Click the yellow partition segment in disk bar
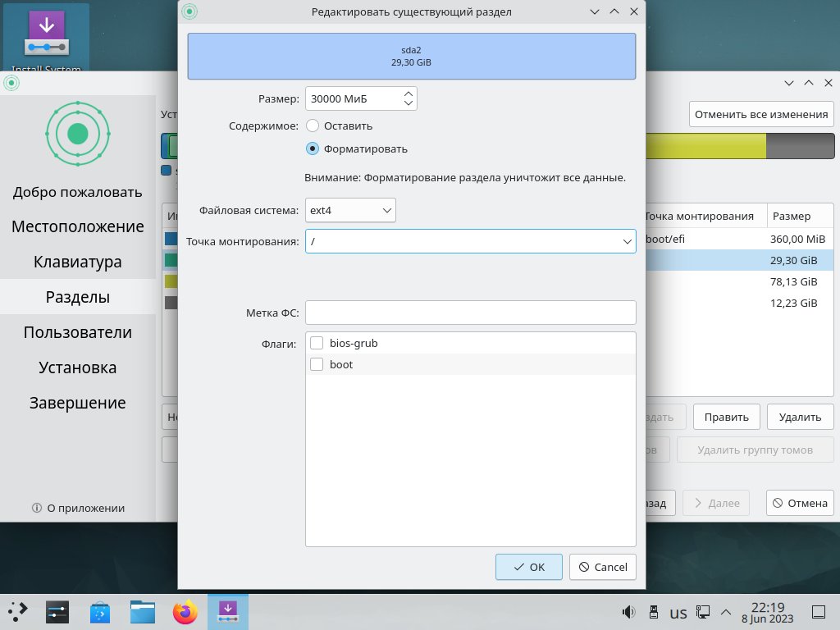840x630 pixels. [705, 146]
